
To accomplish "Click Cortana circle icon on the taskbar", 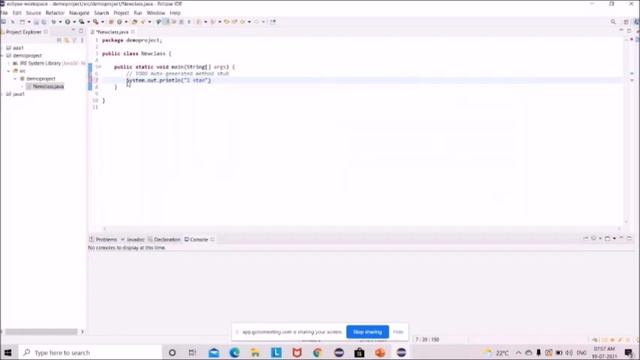I will (x=172, y=353).
